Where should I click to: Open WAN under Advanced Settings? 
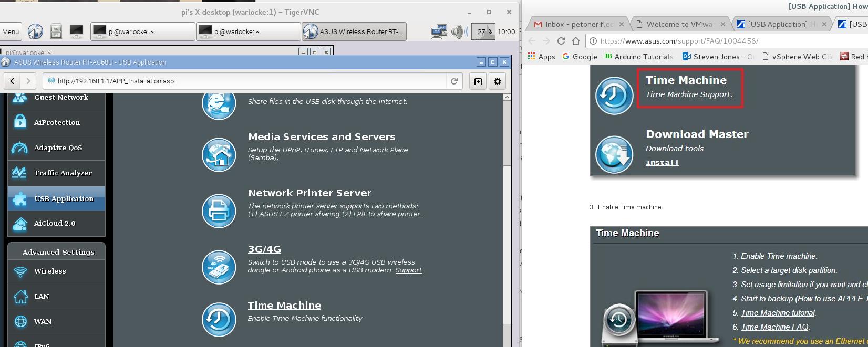pos(56,322)
